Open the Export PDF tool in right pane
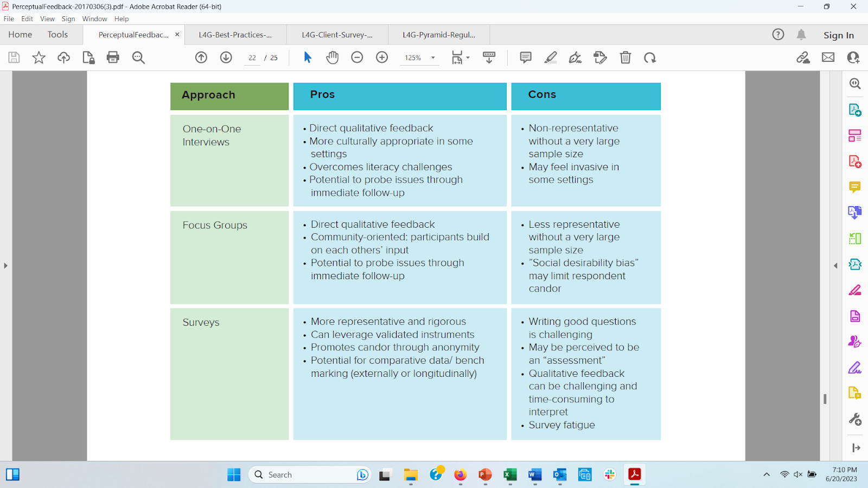This screenshot has height=488, width=868. coord(855,110)
